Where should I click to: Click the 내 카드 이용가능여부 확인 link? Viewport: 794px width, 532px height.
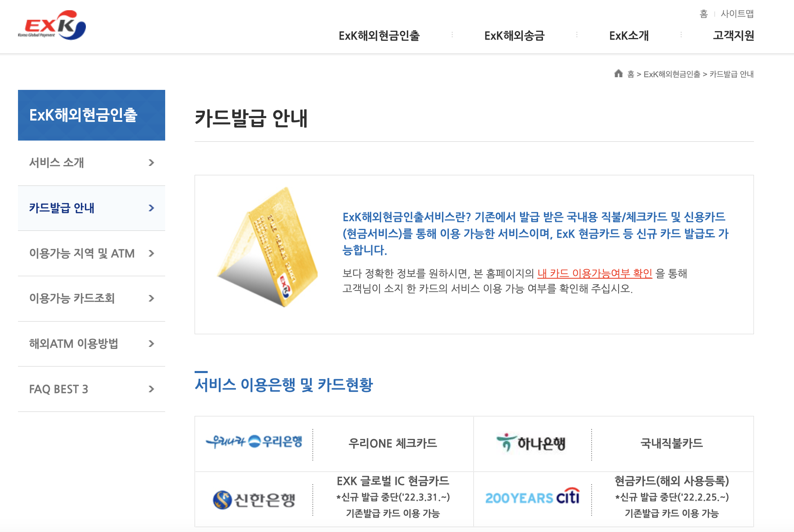[x=594, y=273]
